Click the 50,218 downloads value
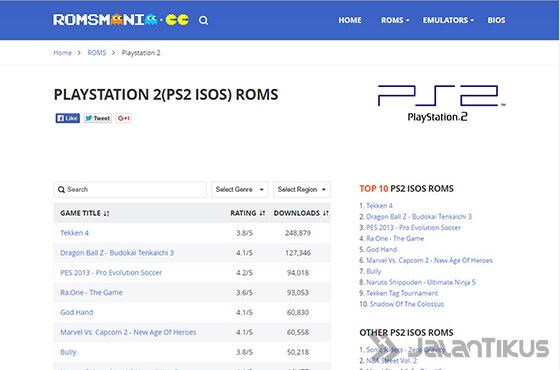 pos(298,352)
